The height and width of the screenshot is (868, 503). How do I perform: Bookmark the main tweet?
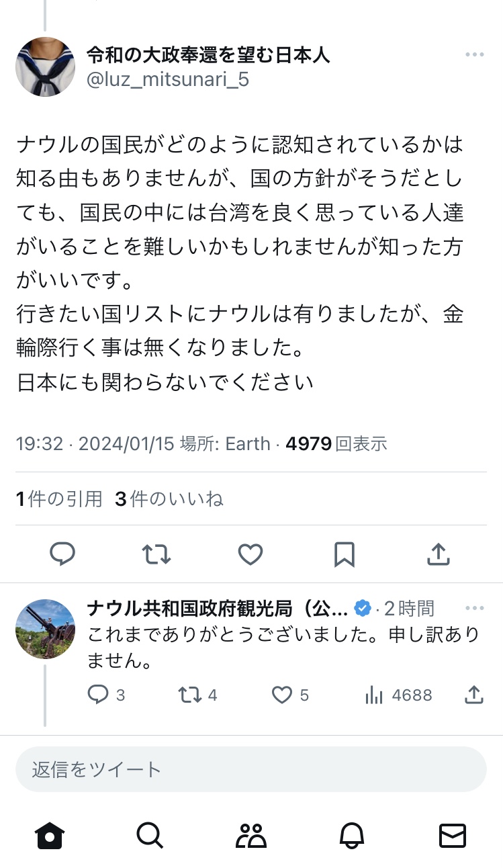pos(345,554)
